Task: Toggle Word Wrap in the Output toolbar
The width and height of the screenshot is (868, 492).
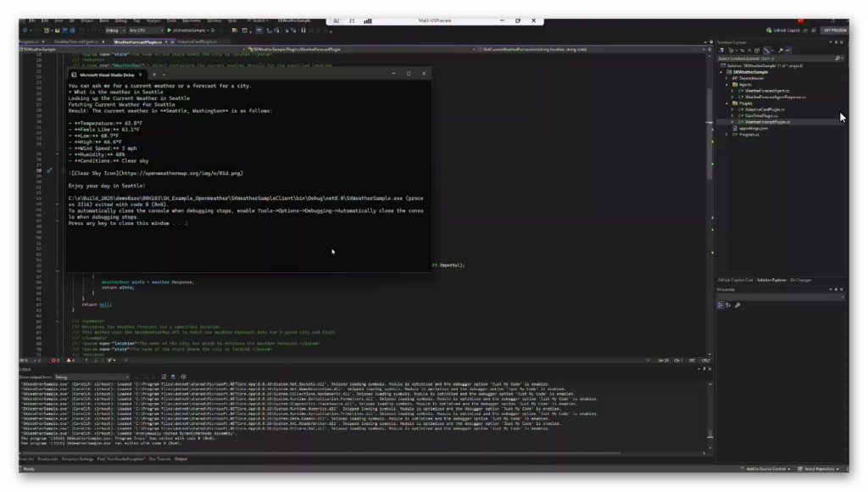Action: click(173, 377)
